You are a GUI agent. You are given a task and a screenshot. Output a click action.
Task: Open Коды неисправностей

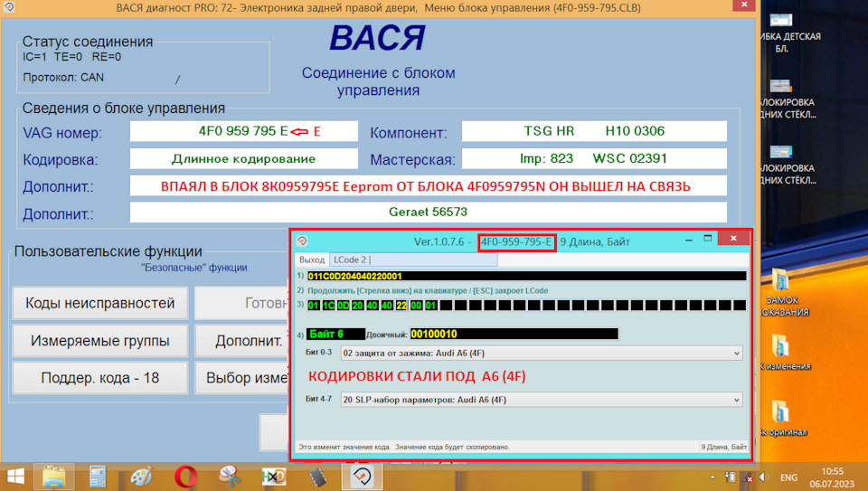[100, 303]
